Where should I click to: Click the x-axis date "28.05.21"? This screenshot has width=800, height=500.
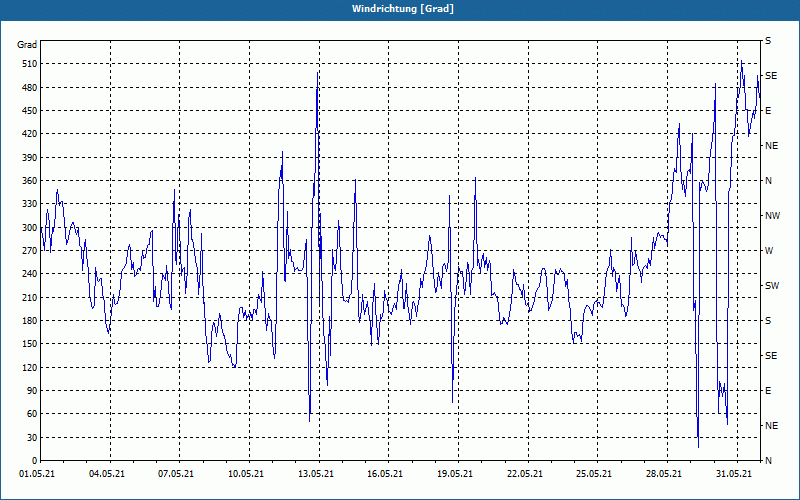pyautogui.click(x=664, y=474)
